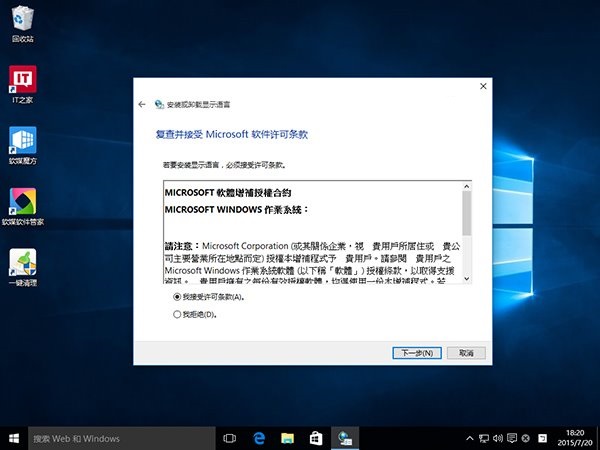The image size is (600, 450).
Task: Open the Store from the taskbar
Action: (x=316, y=439)
